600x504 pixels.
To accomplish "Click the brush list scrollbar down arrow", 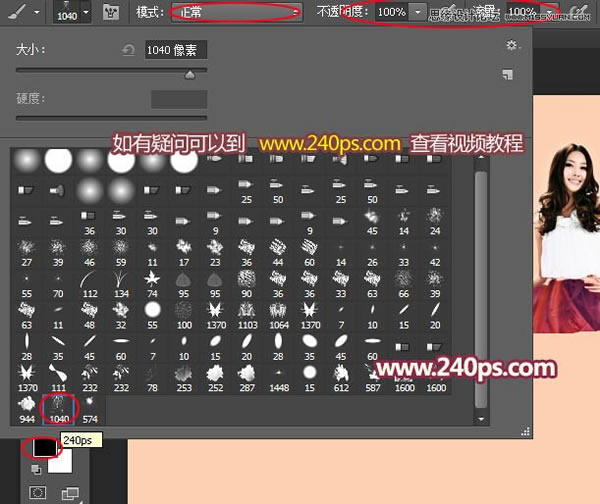I will [x=481, y=419].
